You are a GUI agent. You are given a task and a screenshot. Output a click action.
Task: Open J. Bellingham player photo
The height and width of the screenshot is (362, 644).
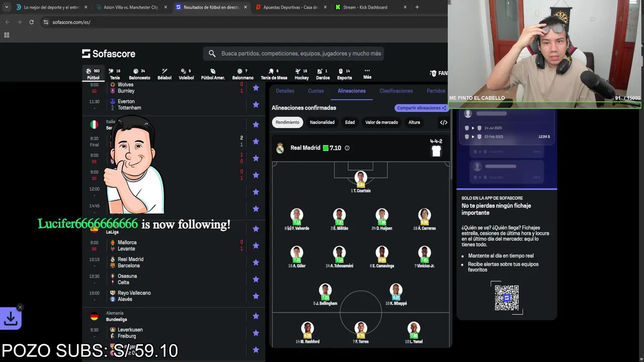click(326, 290)
